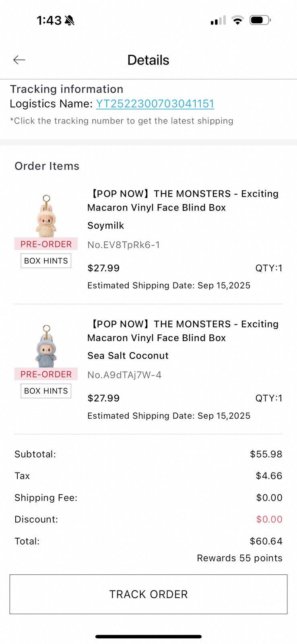Tap BOX HINTS under Sea Salt Coconut
Viewport: 297px width, 644px height.
[x=46, y=391]
